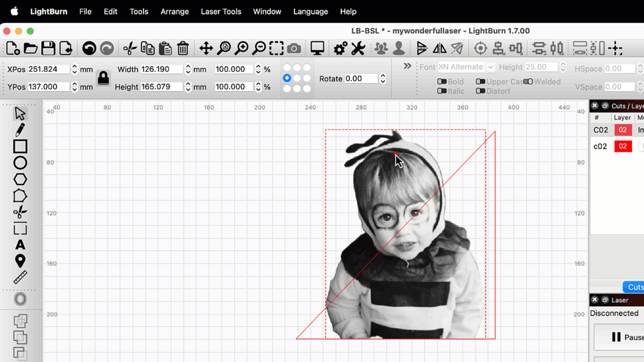Screen dimensions: 644x362
Task: Click the red 02 layer color swatch
Action: pos(623,130)
